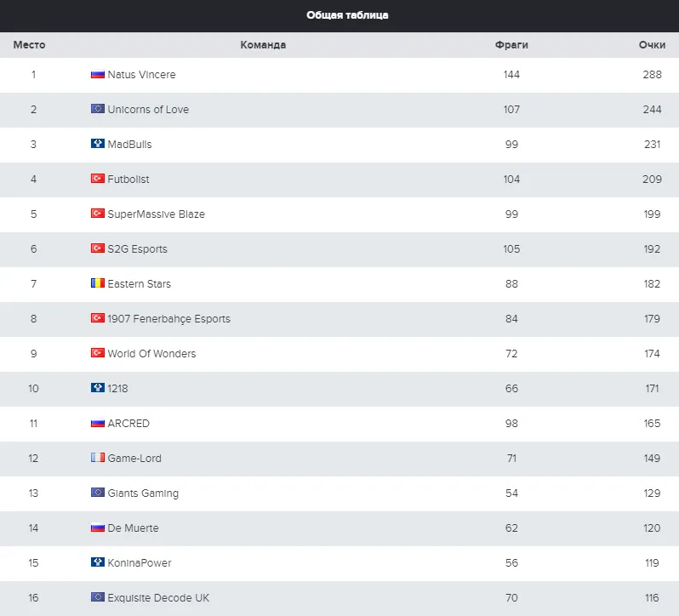Click the EU flag beside Unicorns of Love

98,109
